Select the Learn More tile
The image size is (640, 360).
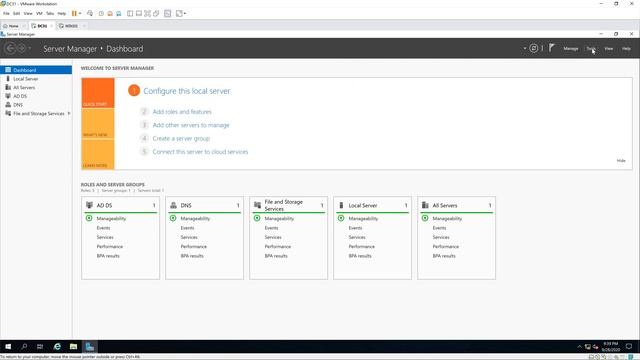98,154
